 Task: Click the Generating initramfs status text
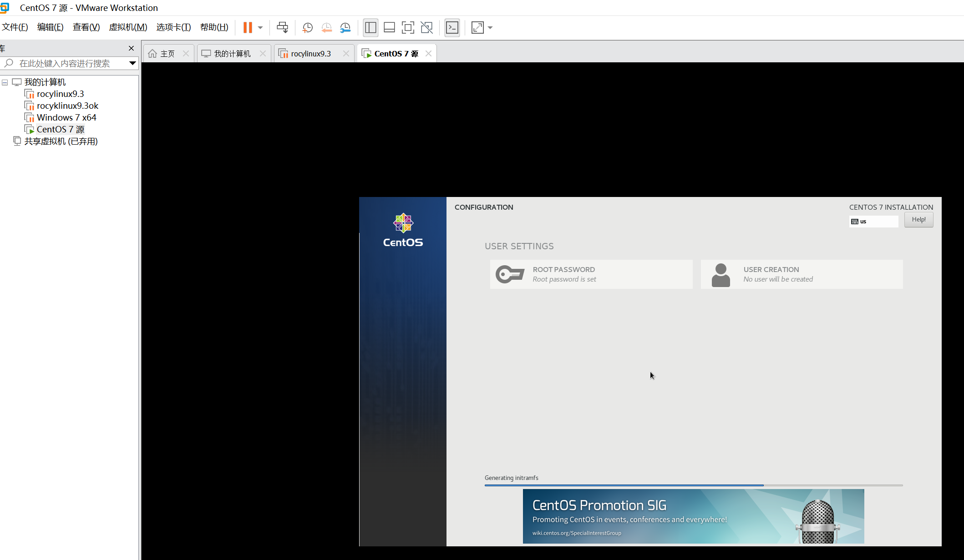pyautogui.click(x=511, y=478)
